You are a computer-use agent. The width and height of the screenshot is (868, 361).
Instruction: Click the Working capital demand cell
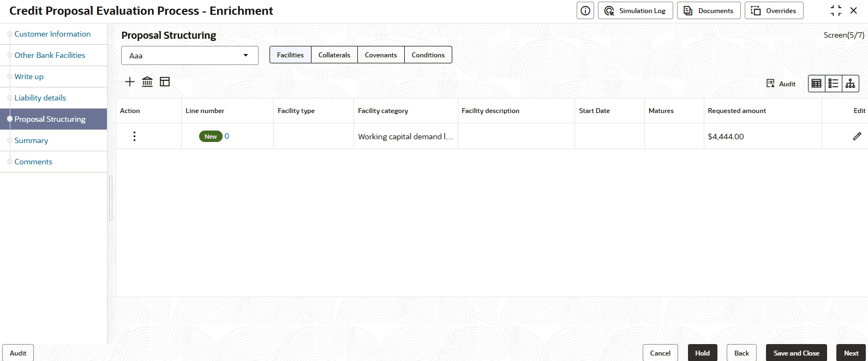(405, 137)
